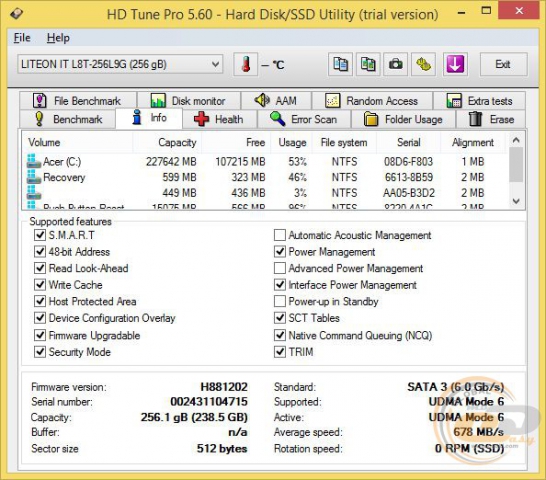Viewport: 546px width, 480px height.
Task: Toggle the TRIM checkbox
Action: 280,352
